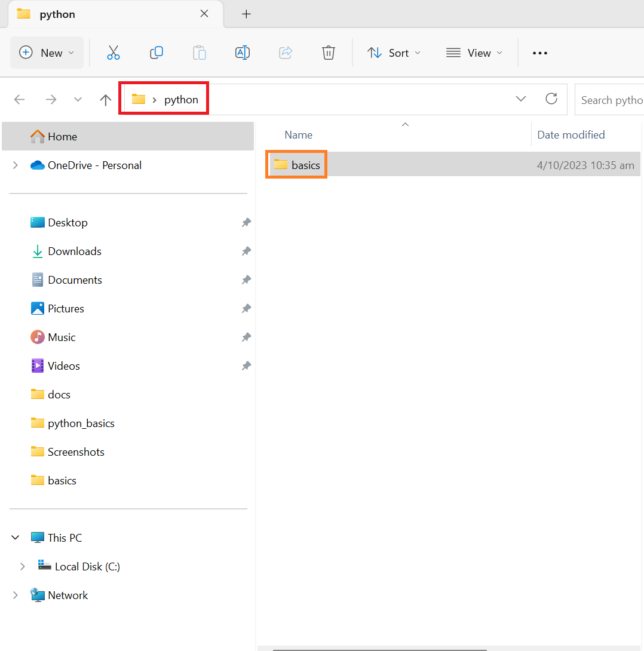This screenshot has height=651, width=644.
Task: Open the New dropdown button
Action: [47, 53]
